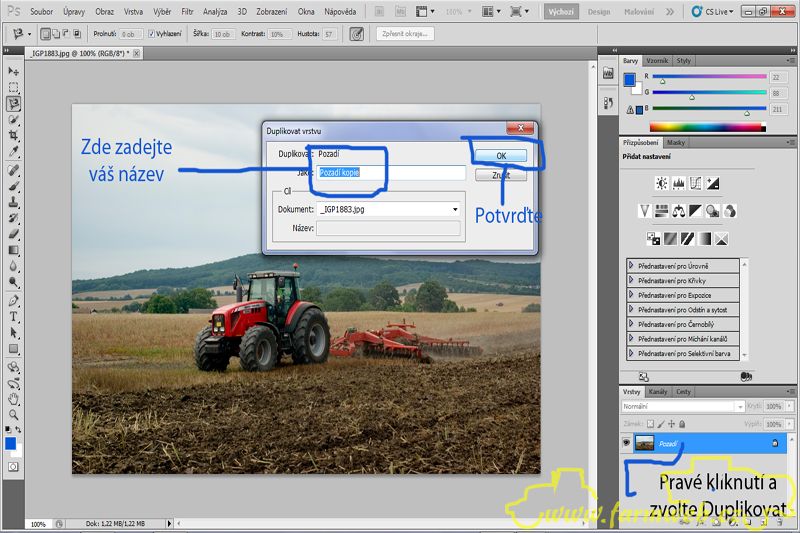This screenshot has height=533, width=800.
Task: Click the foreground blue color swatch in toolbar
Action: 11,442
